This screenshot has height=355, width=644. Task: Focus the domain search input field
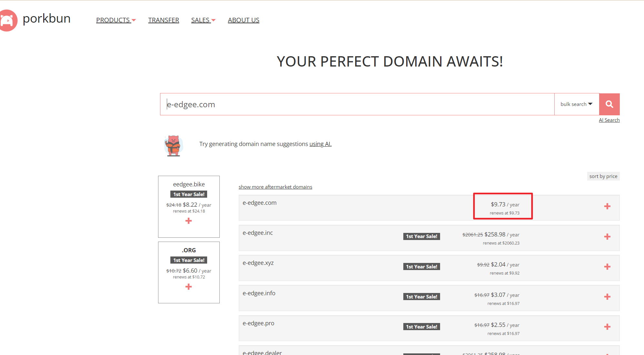tap(357, 104)
